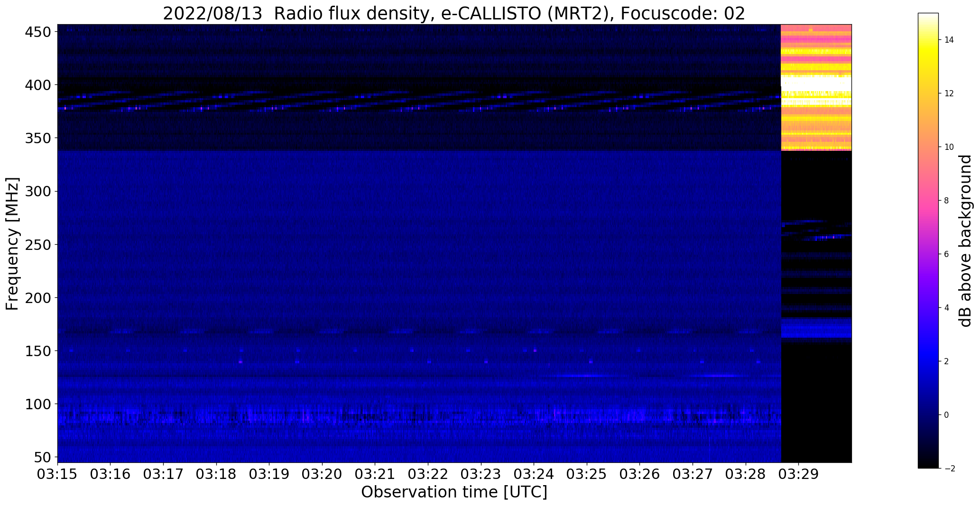The image size is (980, 506).
Task: Click the 50 frequency tick label
Action: (43, 457)
